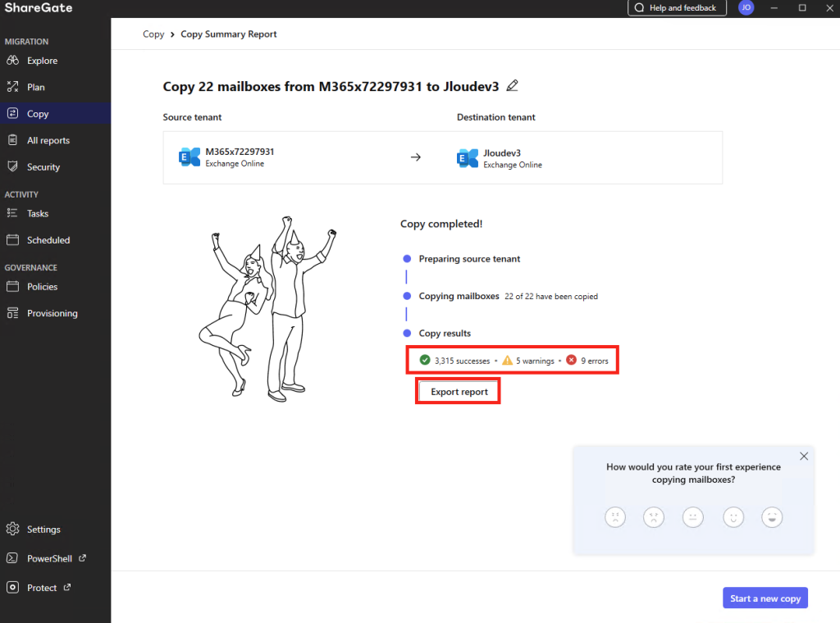Click Copy Summary Report breadcrumb

coord(229,34)
